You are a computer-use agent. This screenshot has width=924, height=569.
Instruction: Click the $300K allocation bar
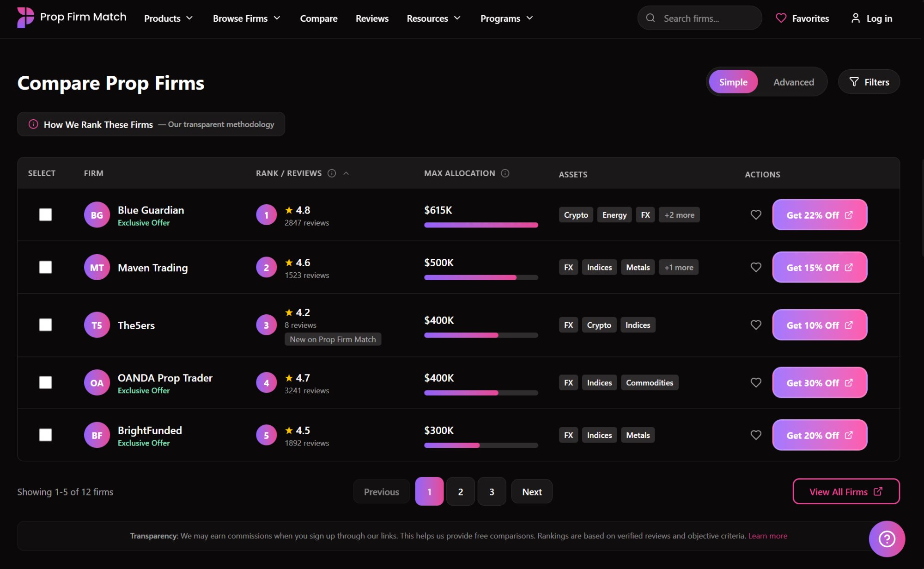pos(481,446)
